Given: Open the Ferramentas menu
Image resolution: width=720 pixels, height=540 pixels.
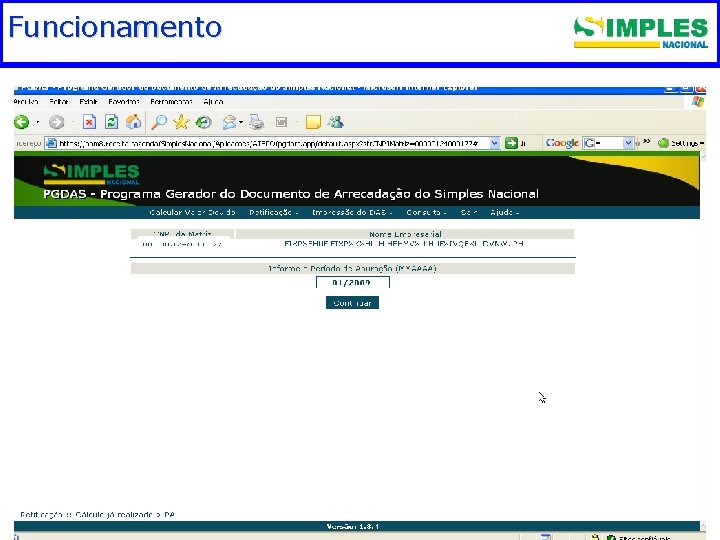Looking at the screenshot, I should click(x=171, y=101).
